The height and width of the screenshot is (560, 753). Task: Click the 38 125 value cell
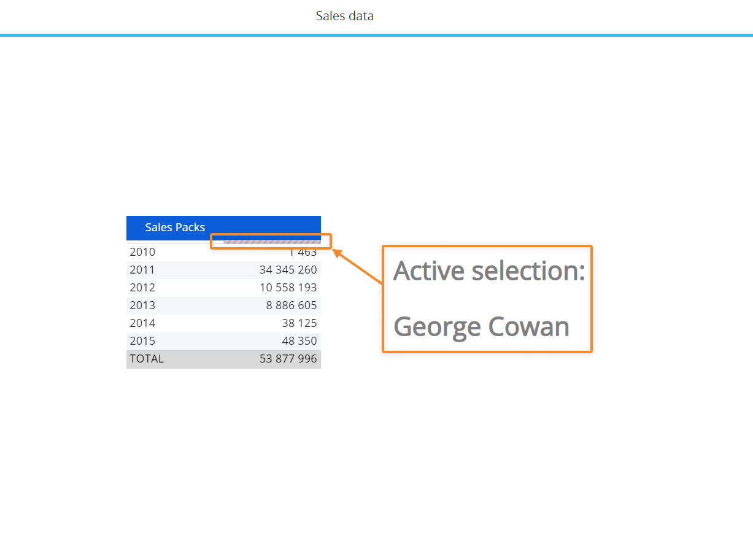pos(299,323)
